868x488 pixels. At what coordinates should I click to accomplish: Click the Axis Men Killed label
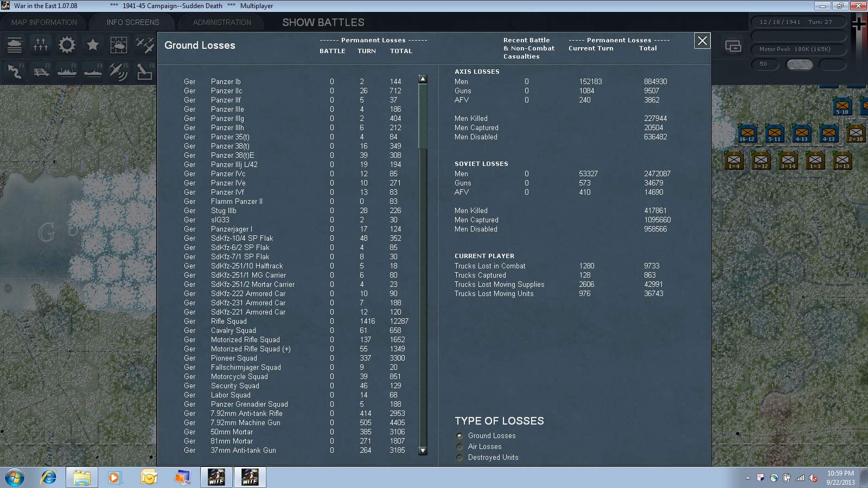[471, 118]
